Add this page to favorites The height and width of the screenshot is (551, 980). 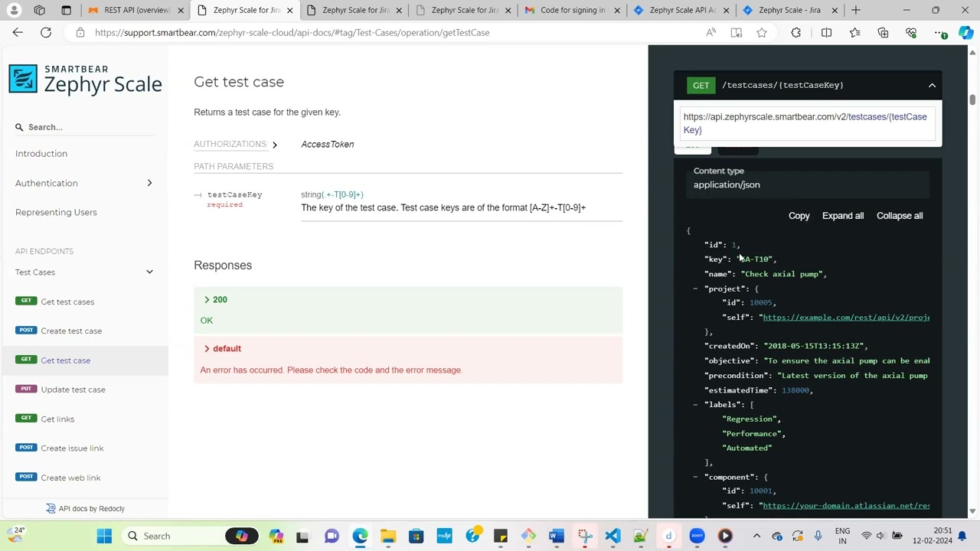tap(762, 32)
